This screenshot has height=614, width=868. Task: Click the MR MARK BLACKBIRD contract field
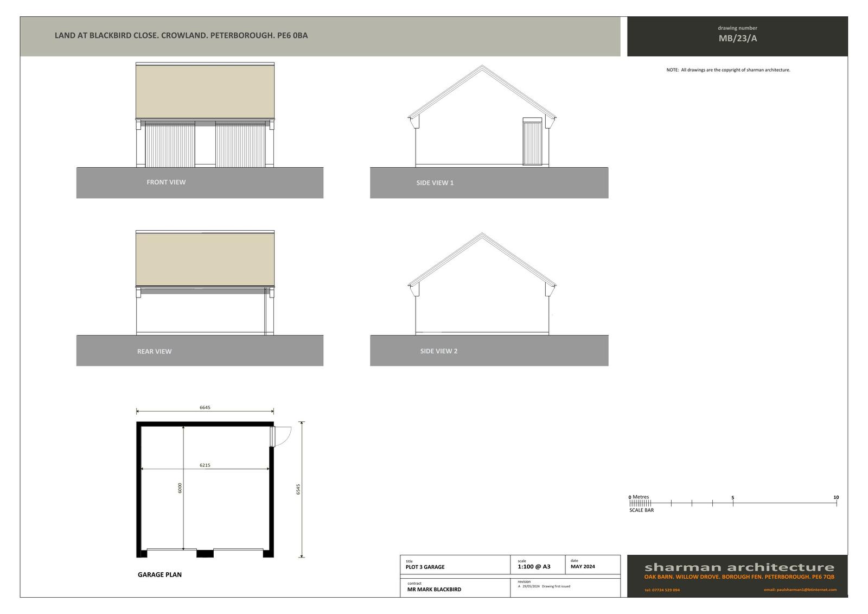click(434, 590)
